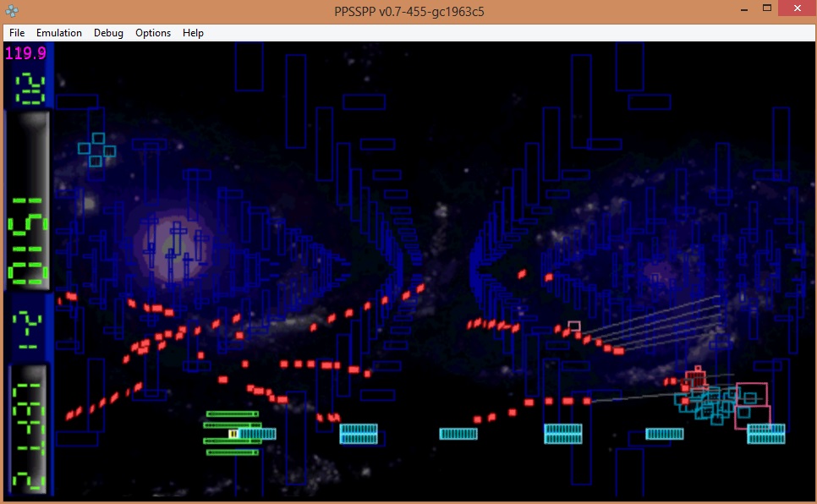Click the PPSSPP window title text
Screen dimensions: 817x504
coord(408,12)
